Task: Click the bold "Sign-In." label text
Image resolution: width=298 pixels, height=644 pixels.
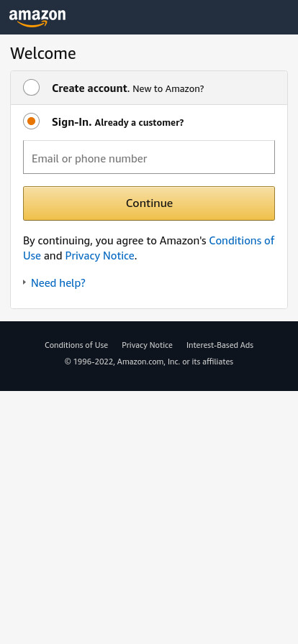Action: tap(71, 122)
